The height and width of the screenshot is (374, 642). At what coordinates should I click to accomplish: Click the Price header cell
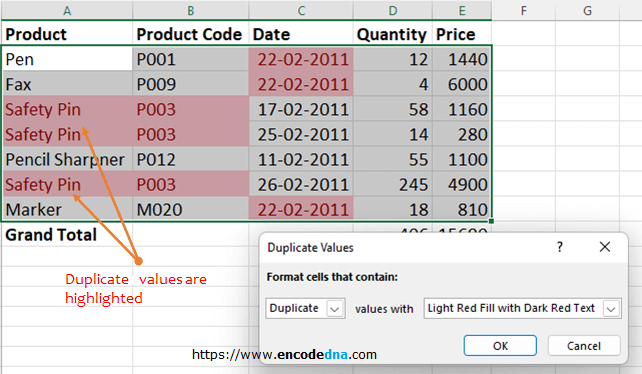462,34
